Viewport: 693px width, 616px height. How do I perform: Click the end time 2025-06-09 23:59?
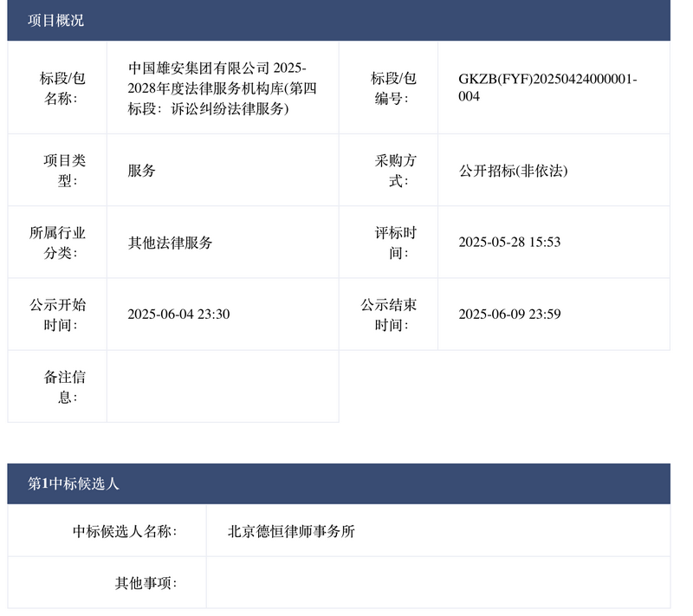509,314
